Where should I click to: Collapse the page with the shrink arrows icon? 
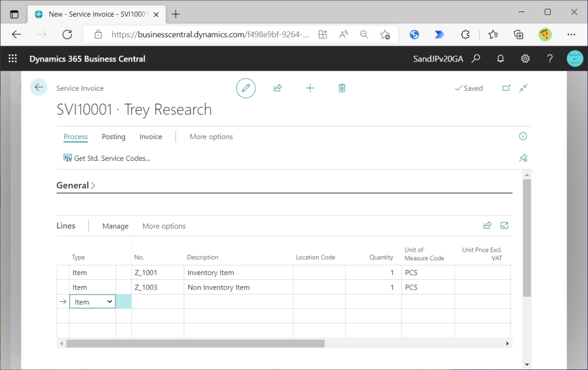(x=524, y=88)
